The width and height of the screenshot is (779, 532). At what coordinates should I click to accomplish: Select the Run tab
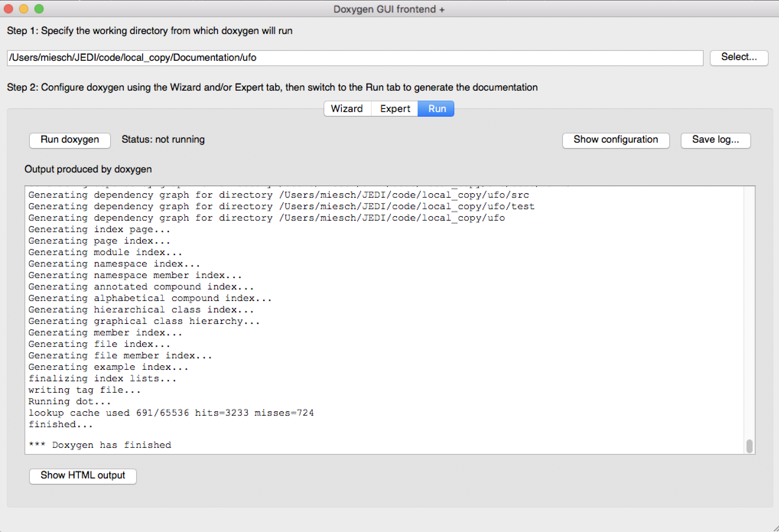tap(437, 109)
